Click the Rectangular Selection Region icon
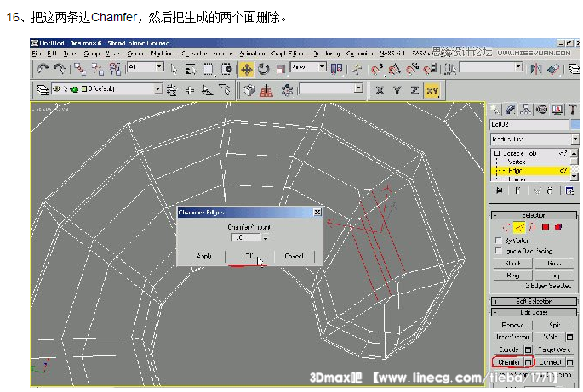The width and height of the screenshot is (583, 392). click(x=208, y=69)
